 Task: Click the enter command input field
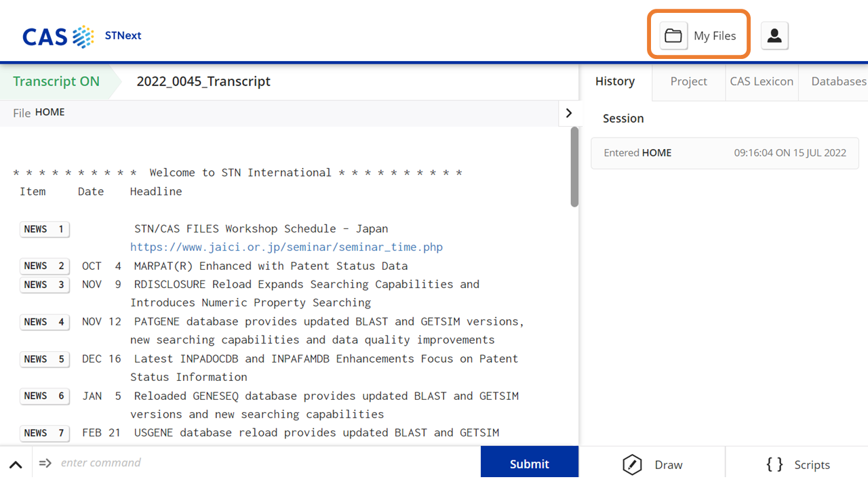(258, 463)
